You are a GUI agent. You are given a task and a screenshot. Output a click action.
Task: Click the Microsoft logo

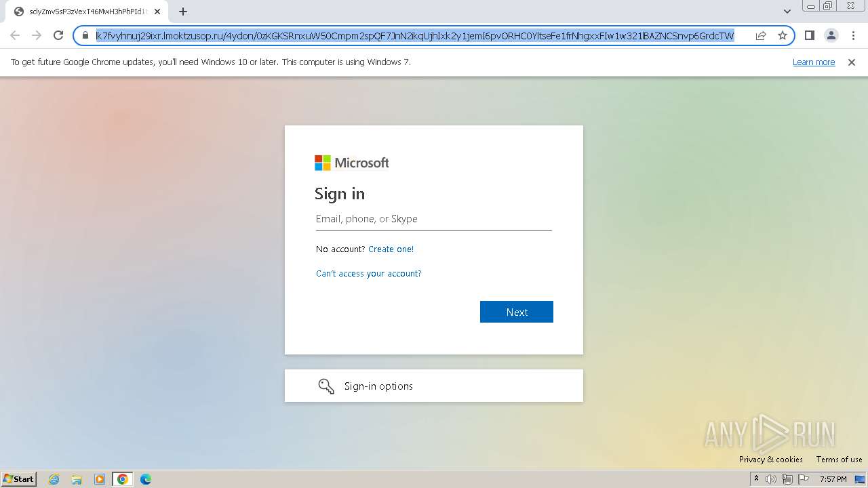coord(351,163)
